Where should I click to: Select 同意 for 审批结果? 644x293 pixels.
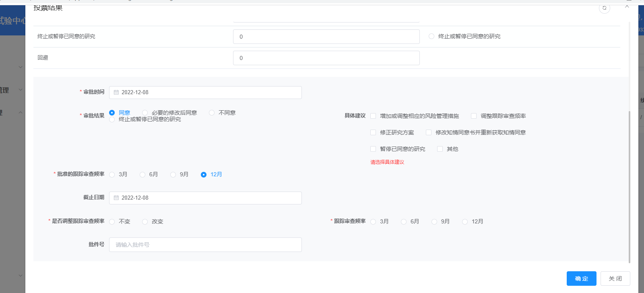112,113
